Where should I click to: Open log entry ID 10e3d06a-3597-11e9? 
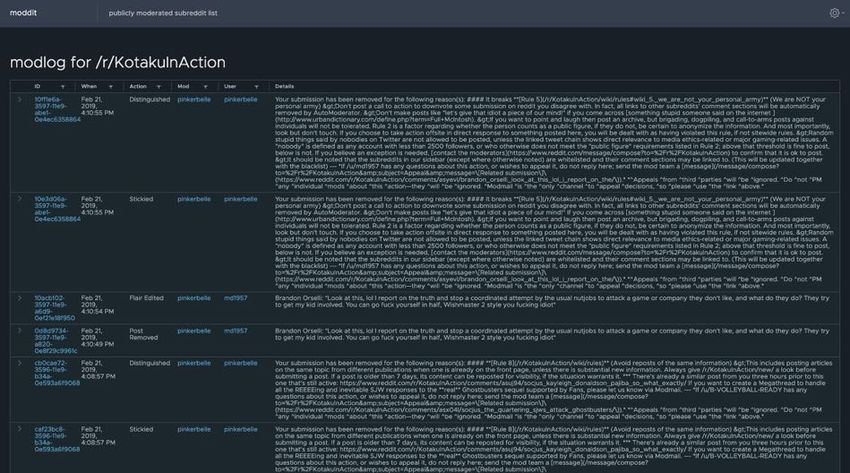point(57,209)
